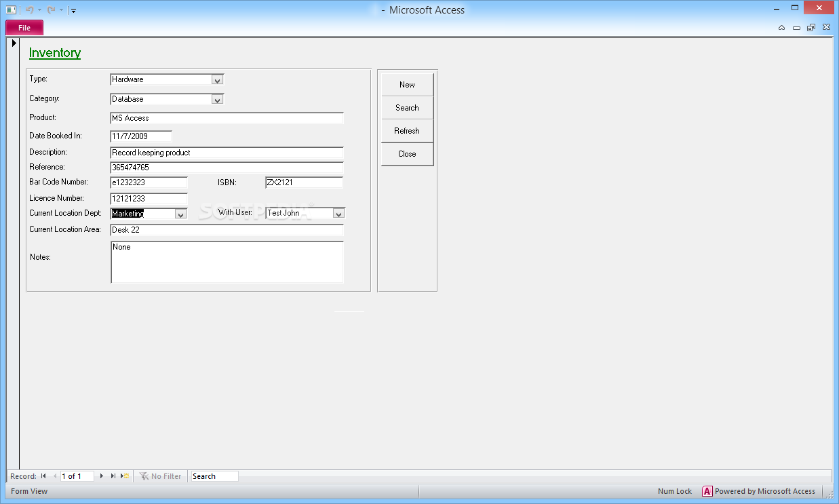Click the current record number box

coord(77,476)
